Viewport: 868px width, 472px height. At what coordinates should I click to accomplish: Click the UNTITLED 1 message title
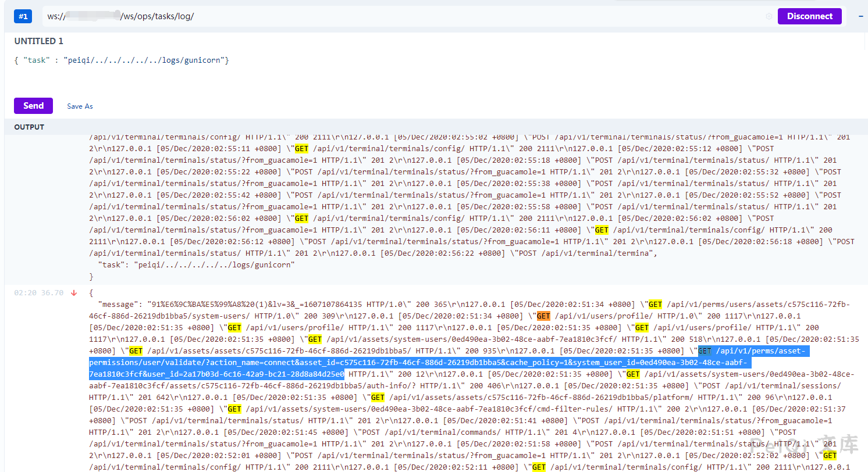39,41
